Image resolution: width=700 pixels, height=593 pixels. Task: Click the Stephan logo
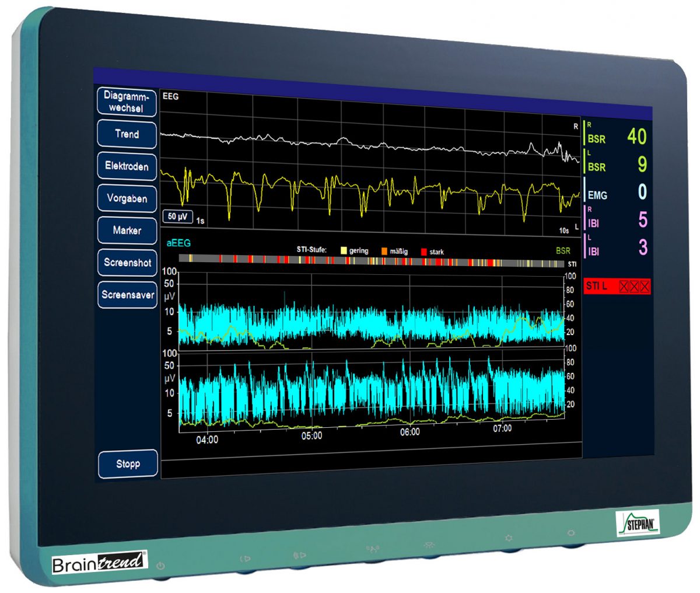[639, 524]
